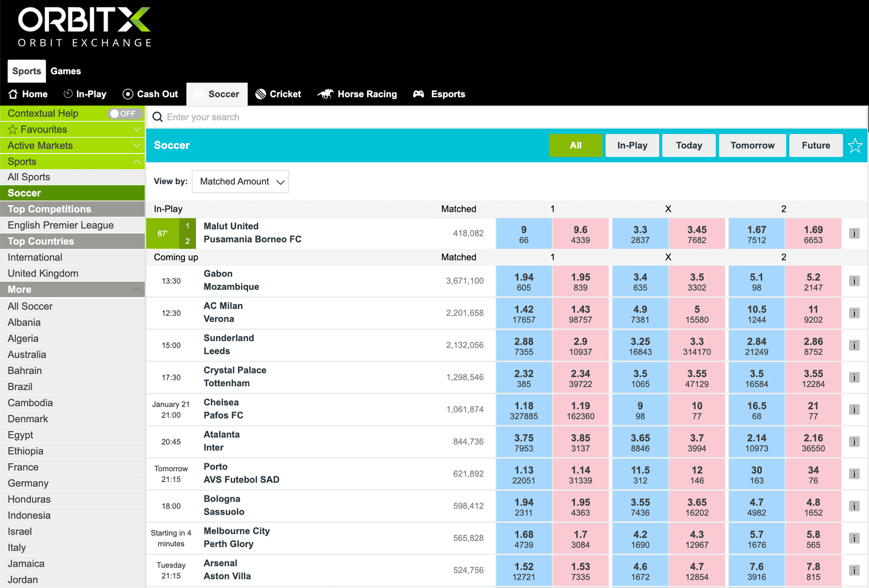The image size is (869, 588).
Task: Click the Cash Out circle icon
Action: pos(128,94)
